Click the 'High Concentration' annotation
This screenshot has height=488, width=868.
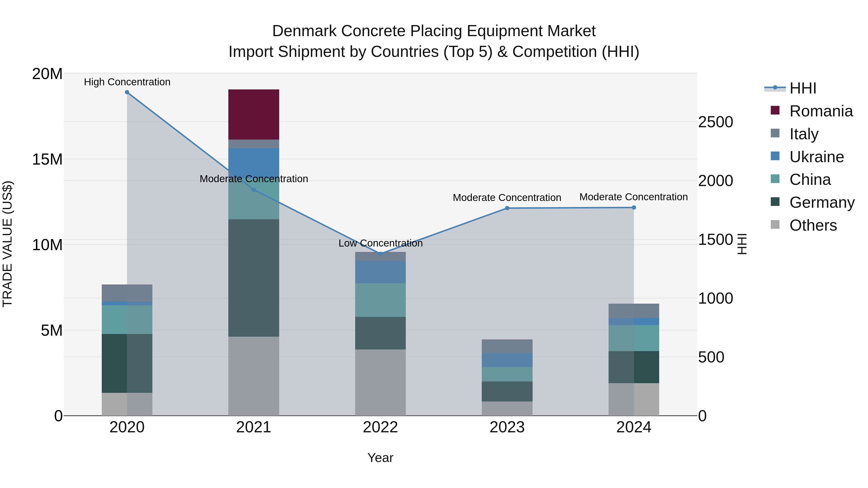127,82
